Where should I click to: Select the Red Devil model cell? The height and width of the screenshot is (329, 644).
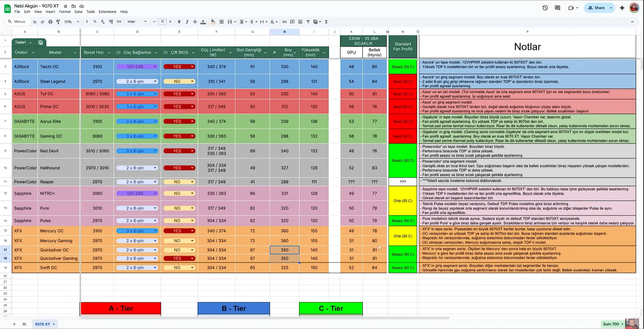(x=59, y=151)
